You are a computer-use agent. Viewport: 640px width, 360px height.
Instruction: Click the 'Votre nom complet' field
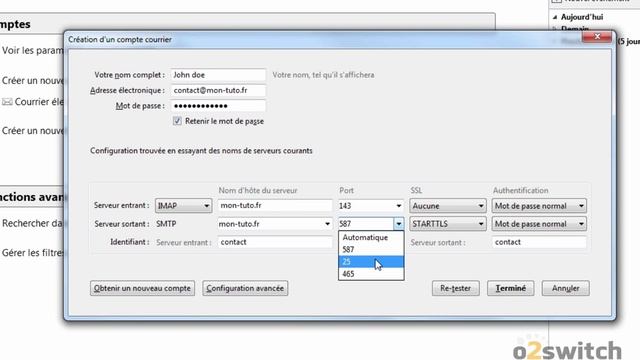click(218, 75)
